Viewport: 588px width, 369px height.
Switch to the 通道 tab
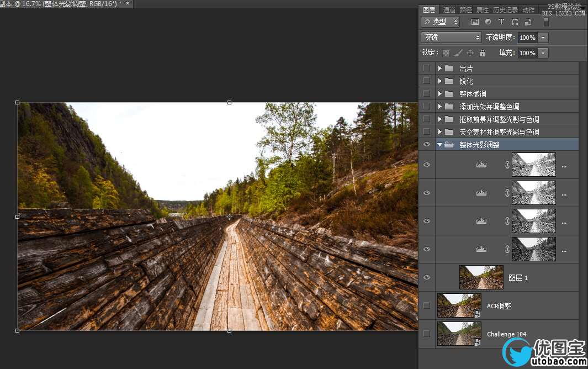point(449,10)
